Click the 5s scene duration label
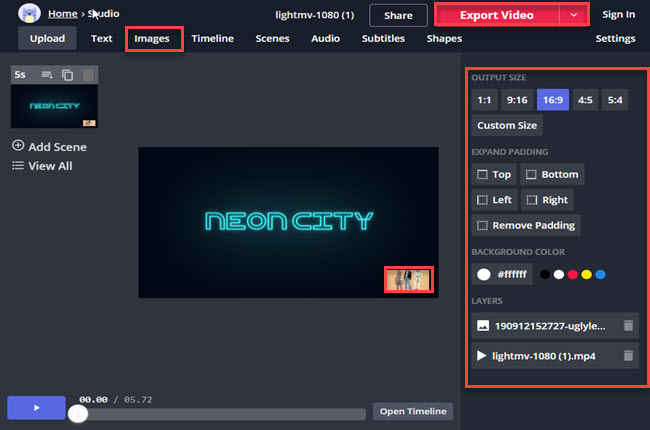The width and height of the screenshot is (650, 430). tap(20, 75)
